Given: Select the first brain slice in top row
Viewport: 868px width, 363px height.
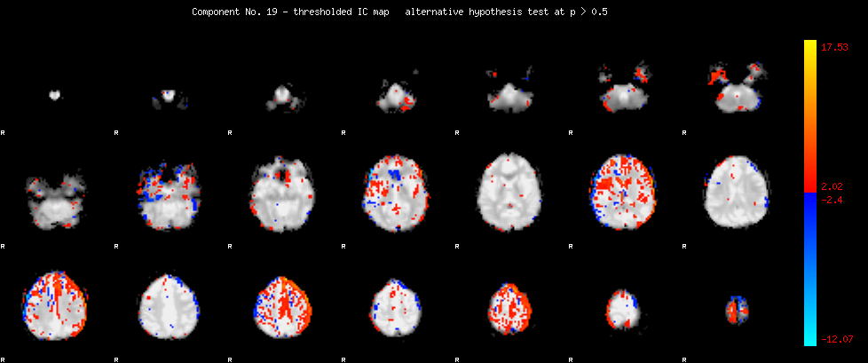Looking at the screenshot, I should [55, 94].
